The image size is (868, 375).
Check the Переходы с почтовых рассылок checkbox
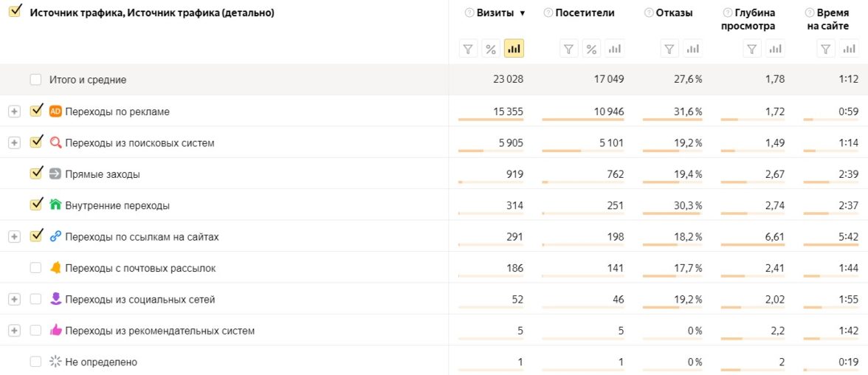point(36,268)
